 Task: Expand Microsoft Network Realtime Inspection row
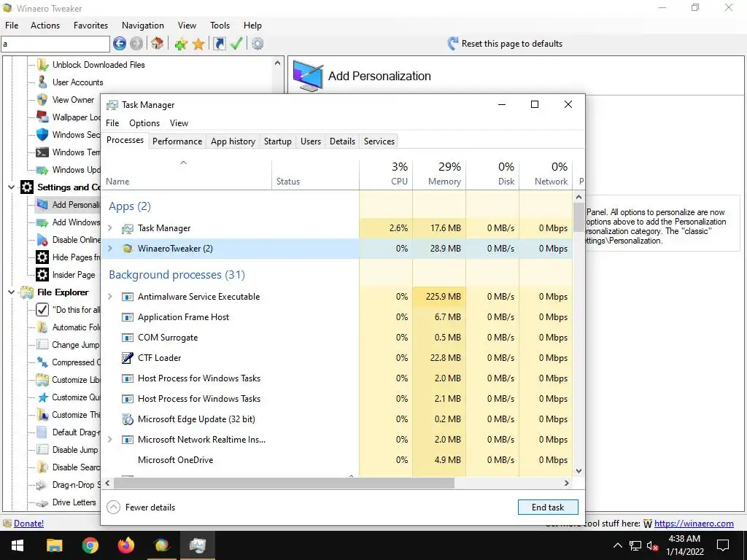(x=110, y=440)
